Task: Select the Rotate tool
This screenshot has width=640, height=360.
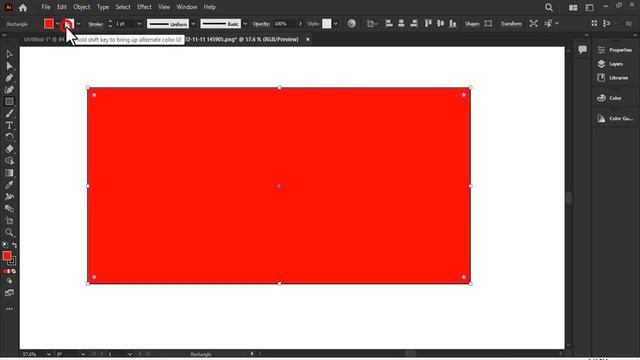Action: coord(9,137)
